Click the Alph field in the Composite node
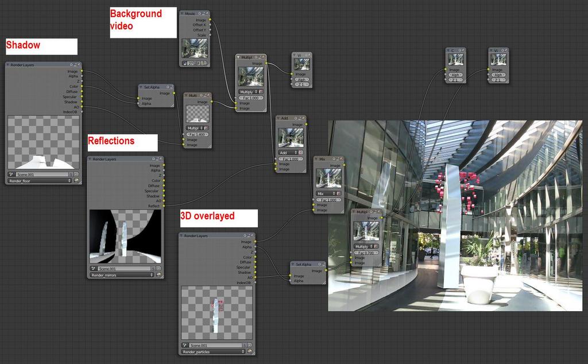The image size is (588, 364). point(455,75)
